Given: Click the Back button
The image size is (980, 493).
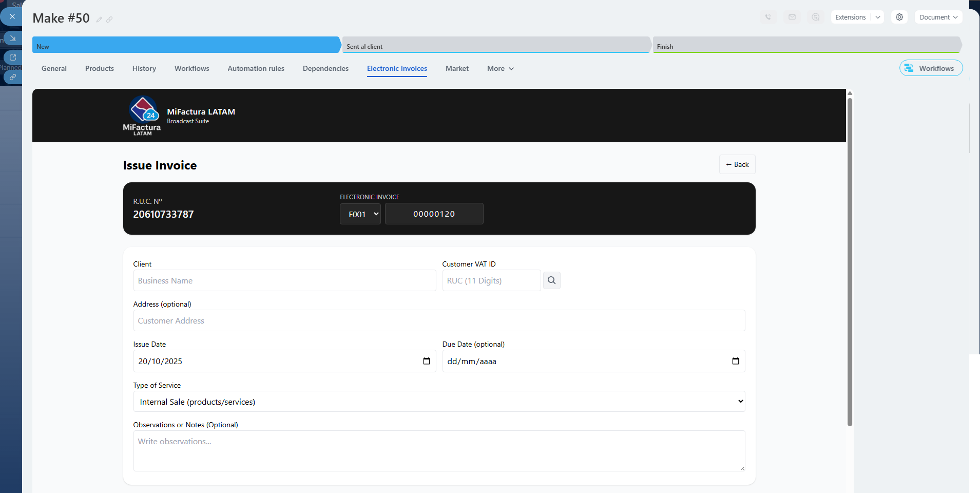Looking at the screenshot, I should tap(737, 164).
